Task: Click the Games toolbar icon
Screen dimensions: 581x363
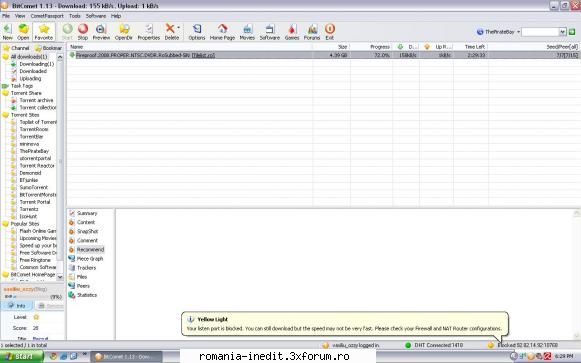Action: coord(292,29)
